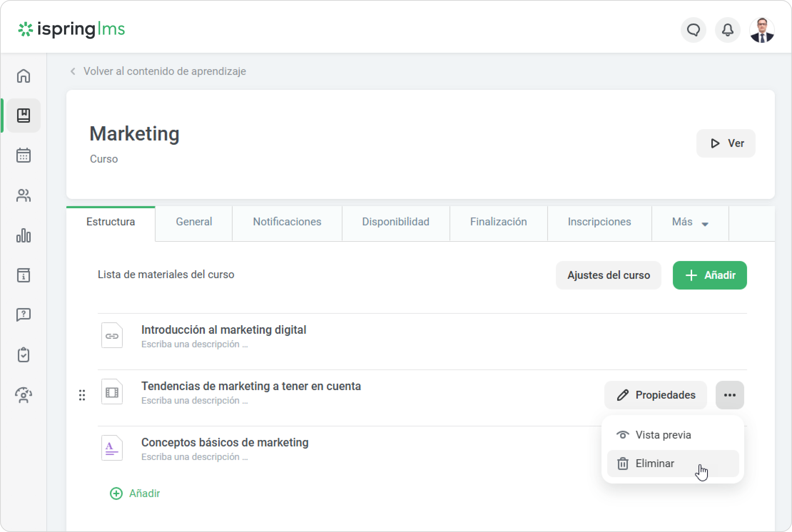Image resolution: width=792 pixels, height=532 pixels.
Task: Open the Home icon in sidebar
Action: click(x=23, y=76)
